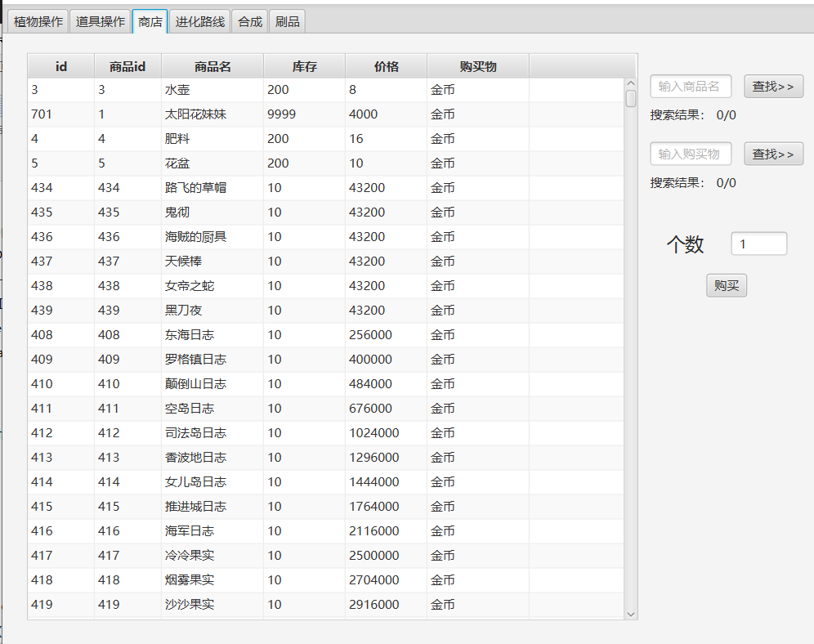Select the 太阳花妹妹 row
The image size is (814, 644).
[x=325, y=114]
